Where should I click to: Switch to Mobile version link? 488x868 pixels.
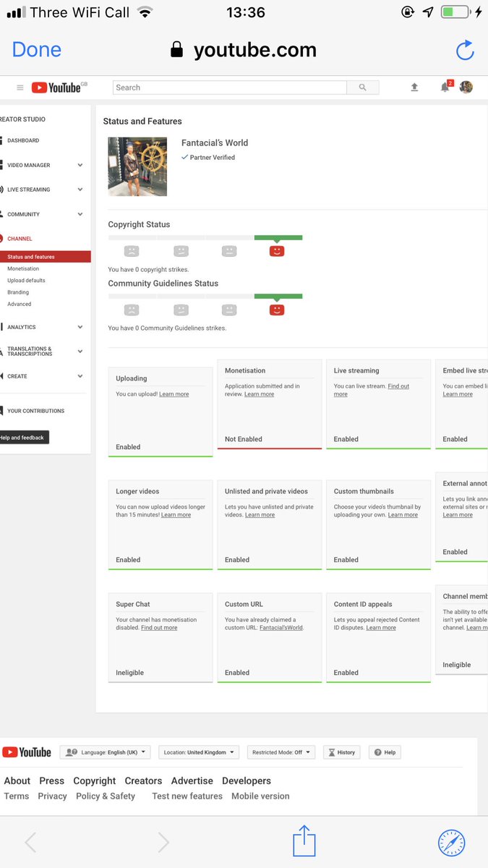(x=260, y=796)
